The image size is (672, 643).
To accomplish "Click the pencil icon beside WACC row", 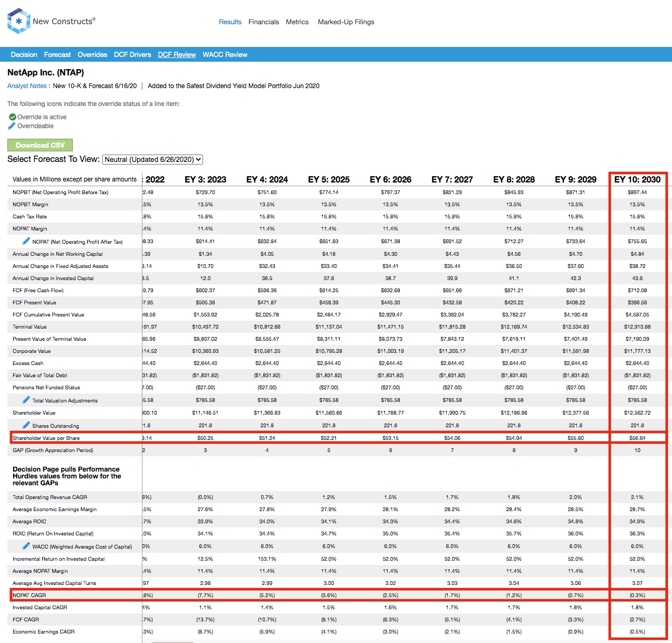I will click(26, 546).
